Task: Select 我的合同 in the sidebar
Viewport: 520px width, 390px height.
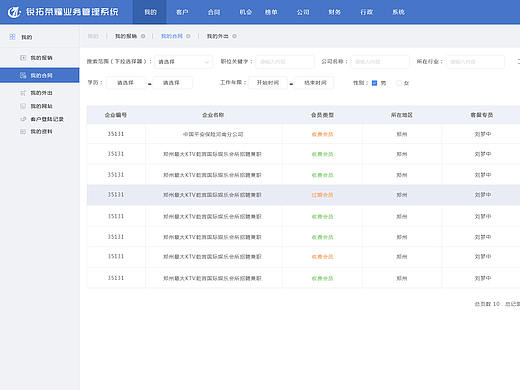Action: [x=40, y=75]
